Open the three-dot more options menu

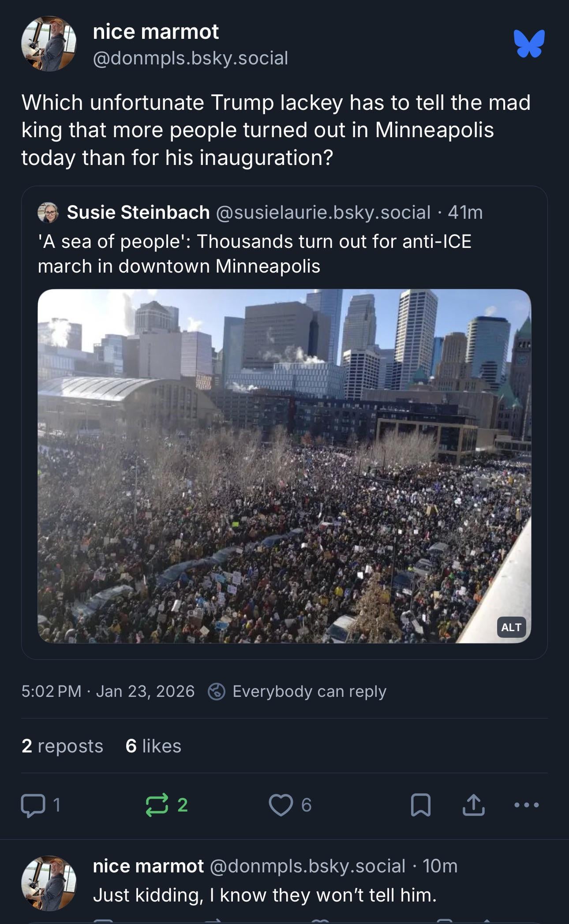coord(526,805)
